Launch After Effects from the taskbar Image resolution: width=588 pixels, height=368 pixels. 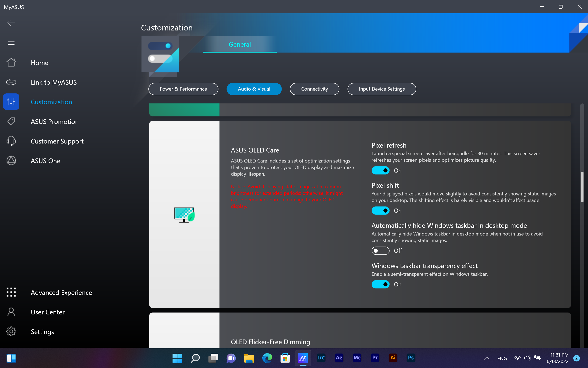pos(339,358)
